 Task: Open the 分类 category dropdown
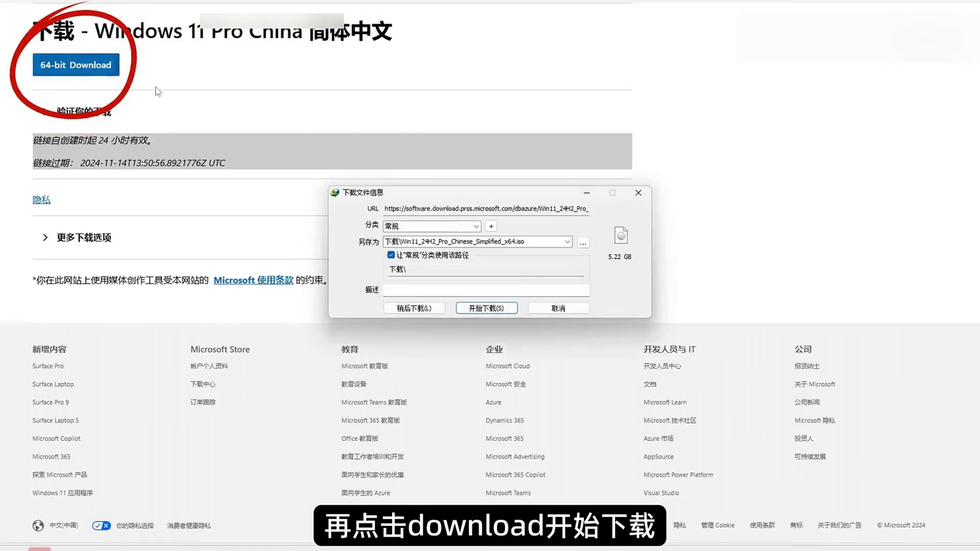point(432,226)
